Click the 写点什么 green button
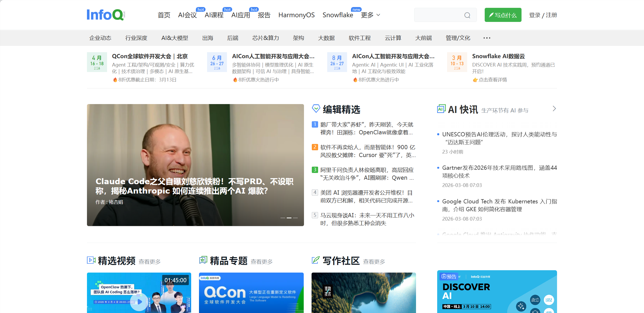The image size is (644, 313). [x=503, y=15]
